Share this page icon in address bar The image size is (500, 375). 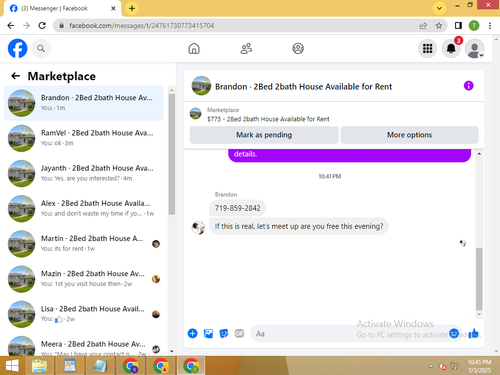423,26
